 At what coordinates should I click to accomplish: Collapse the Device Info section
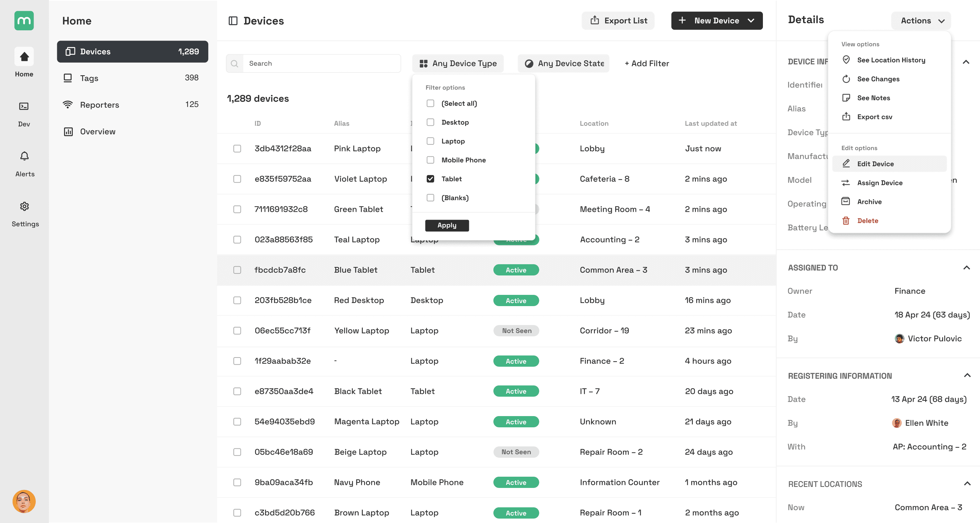point(966,62)
